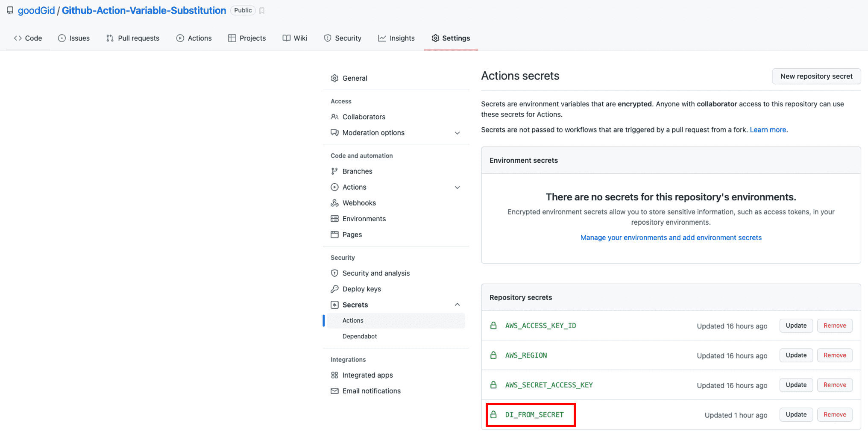Screen dimensions: 868x437
Task: Update the AWS_REGION secret
Action: pos(796,355)
